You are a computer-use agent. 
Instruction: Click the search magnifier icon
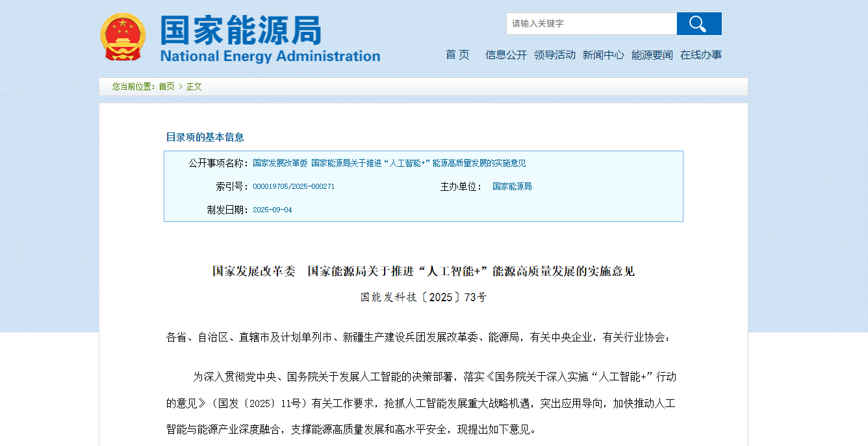[699, 23]
